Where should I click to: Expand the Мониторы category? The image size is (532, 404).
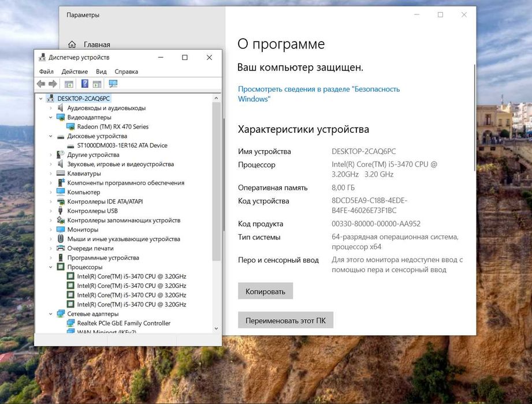point(51,230)
